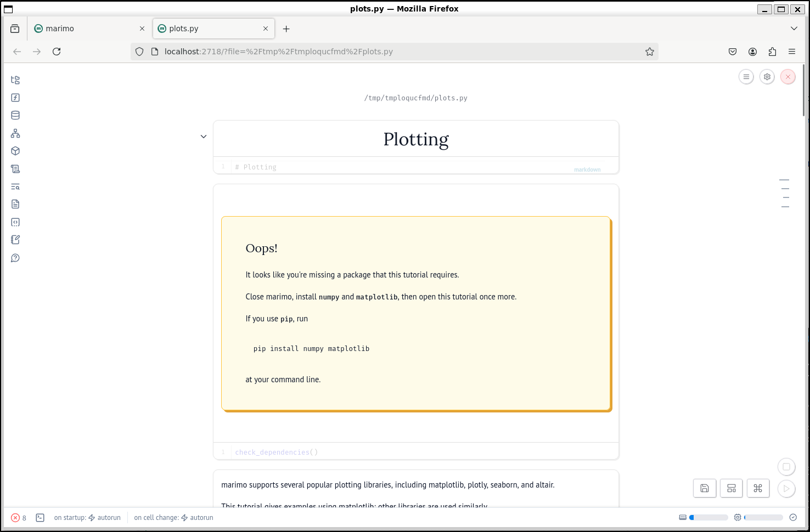The image size is (810, 532).
Task: Open the Firefox account icon
Action: click(752, 52)
